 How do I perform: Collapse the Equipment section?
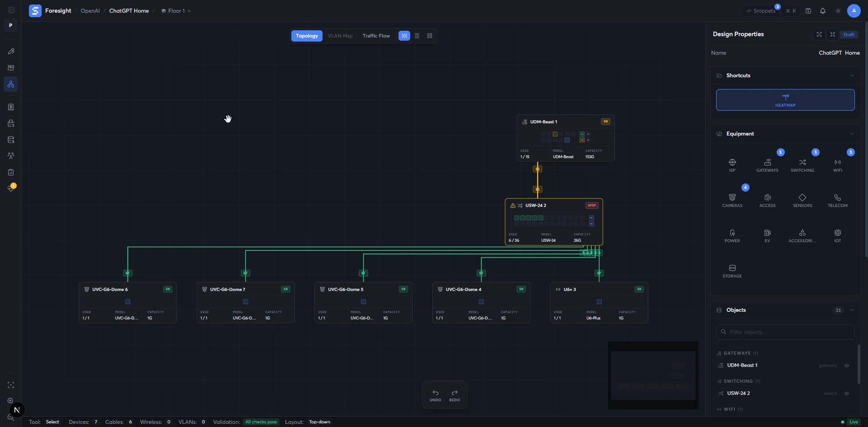pos(852,134)
